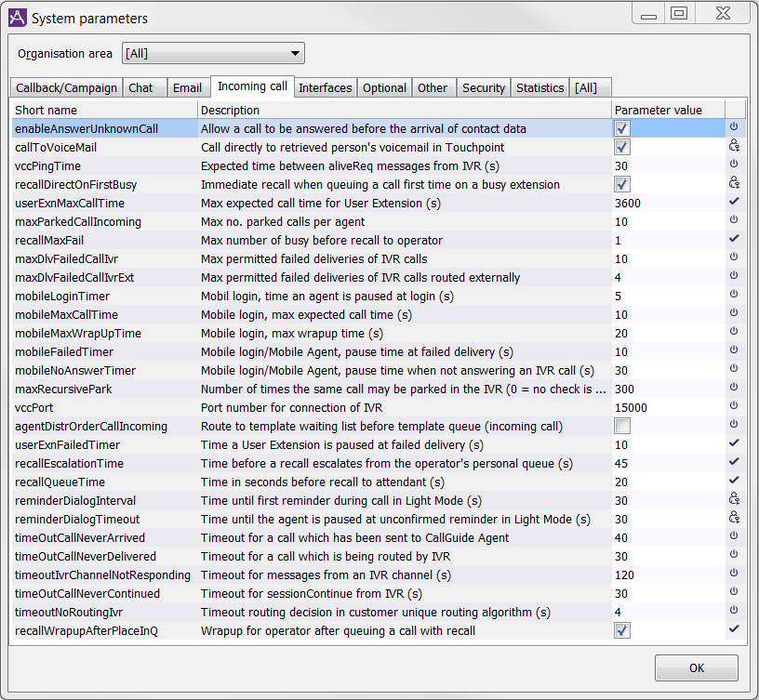Screen dimensions: 759x700
Task: Click checkmark icon in userExnMaxCallTime row
Action: click(x=733, y=203)
